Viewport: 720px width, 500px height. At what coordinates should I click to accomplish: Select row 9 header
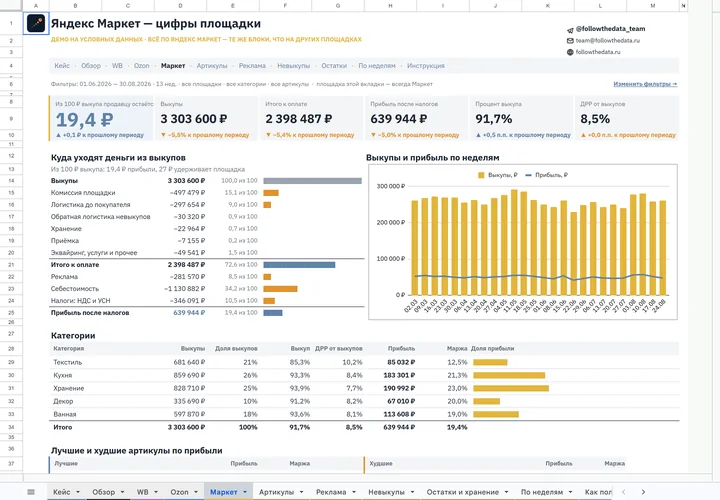tap(11, 119)
